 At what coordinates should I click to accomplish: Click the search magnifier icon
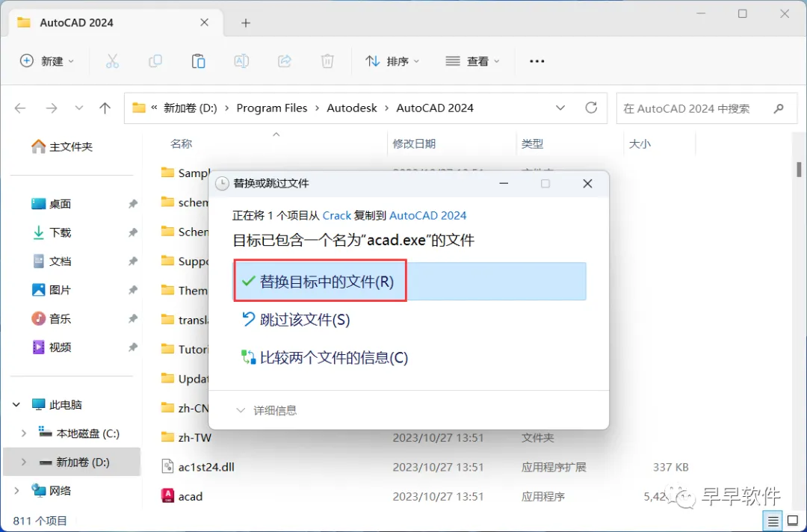[779, 108]
